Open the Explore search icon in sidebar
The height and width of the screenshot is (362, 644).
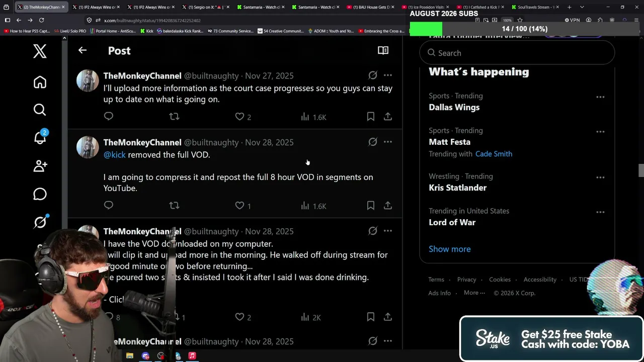point(40,110)
